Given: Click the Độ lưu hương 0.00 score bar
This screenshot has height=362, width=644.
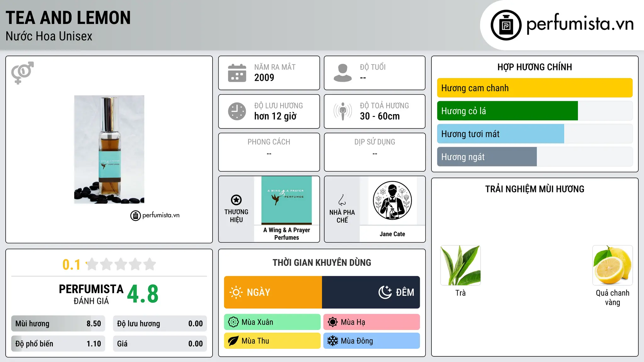Looking at the screenshot, I should [x=160, y=324].
